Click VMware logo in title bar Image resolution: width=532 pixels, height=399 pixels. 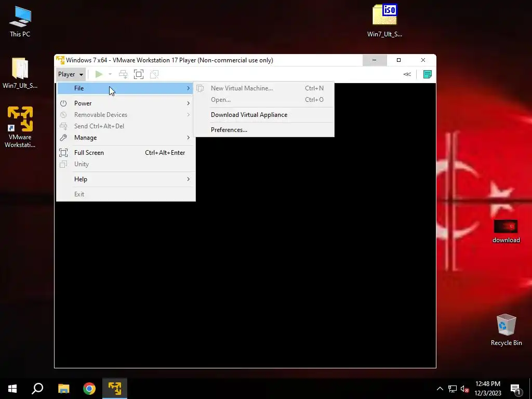60,60
